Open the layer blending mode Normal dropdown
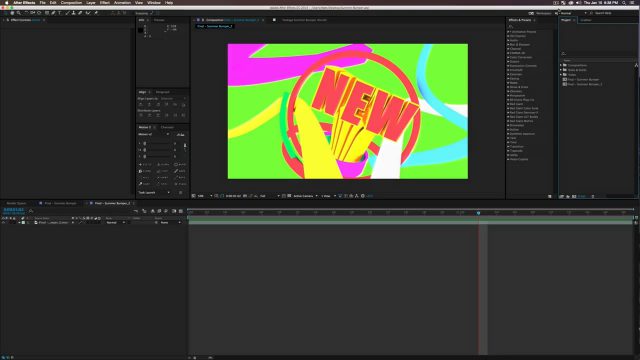The height and width of the screenshot is (360, 640). click(116, 222)
